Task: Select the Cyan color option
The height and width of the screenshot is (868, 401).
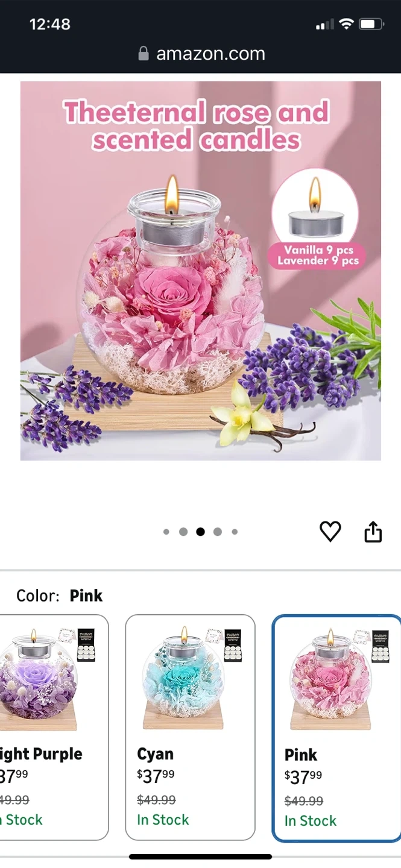Action: [190, 727]
